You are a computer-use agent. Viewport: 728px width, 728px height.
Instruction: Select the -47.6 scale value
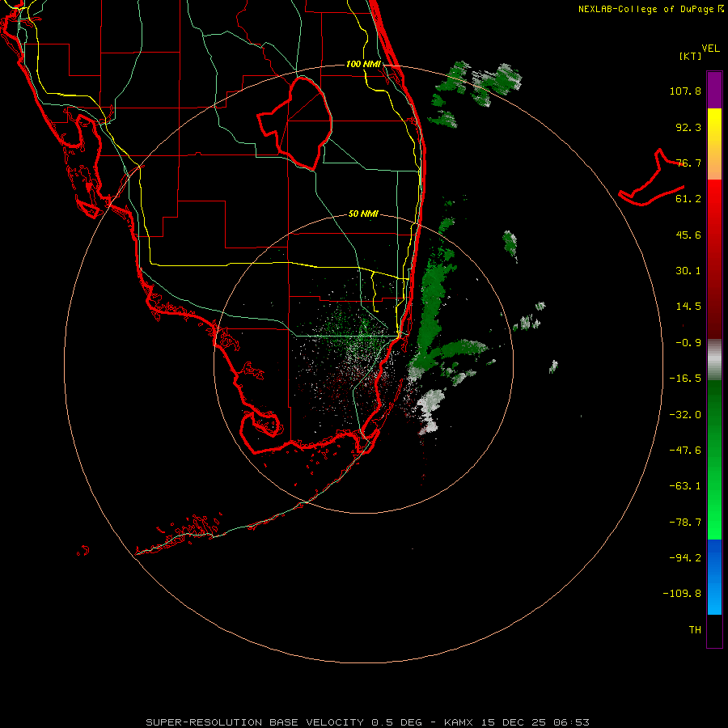click(685, 451)
